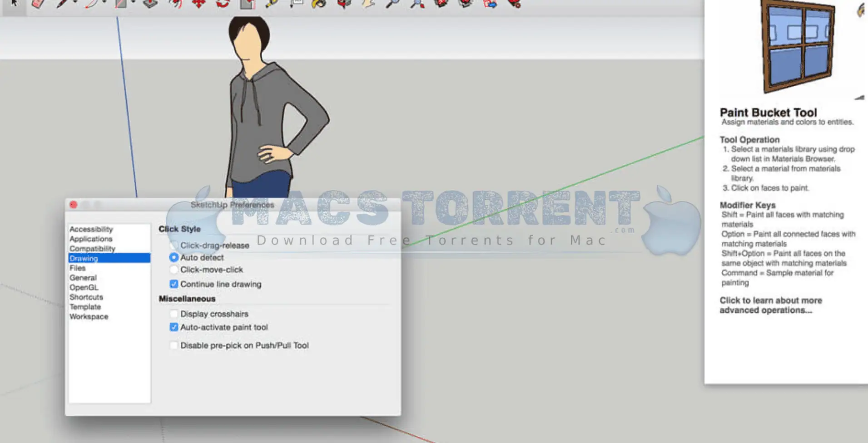868x443 pixels.
Task: Toggle Auto-activate paint tool checkbox
Action: click(x=174, y=327)
